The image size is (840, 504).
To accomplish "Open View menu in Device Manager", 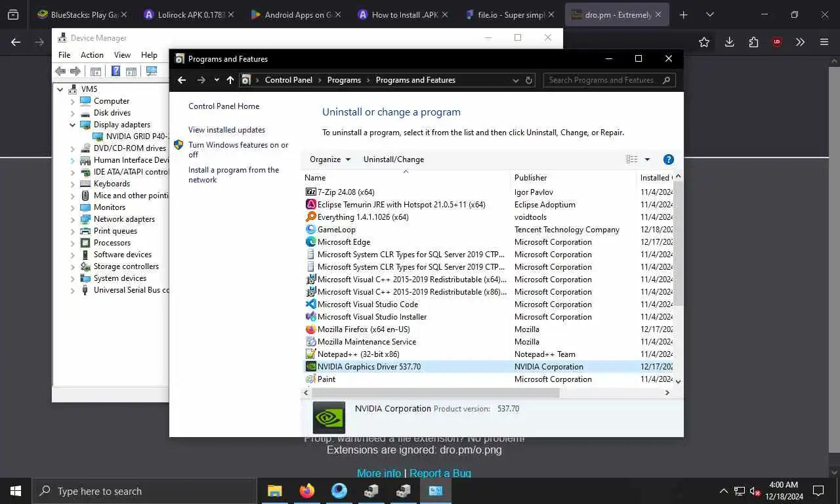I will pos(123,55).
